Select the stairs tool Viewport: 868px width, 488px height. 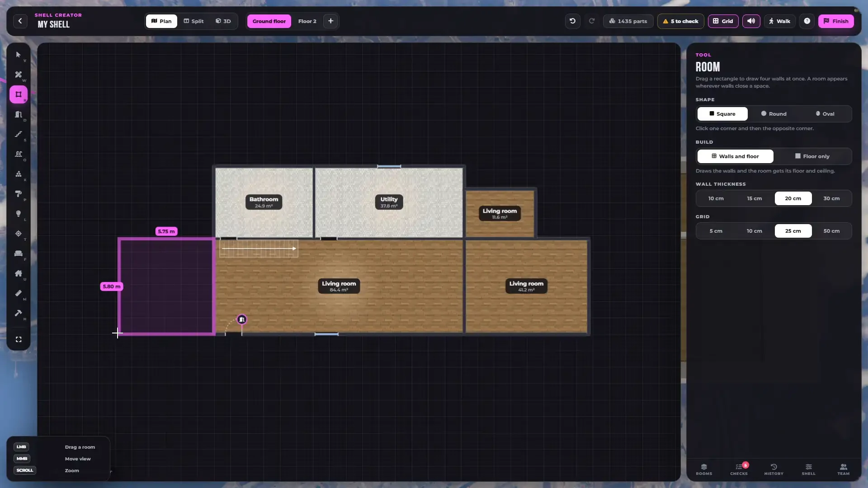(x=19, y=134)
